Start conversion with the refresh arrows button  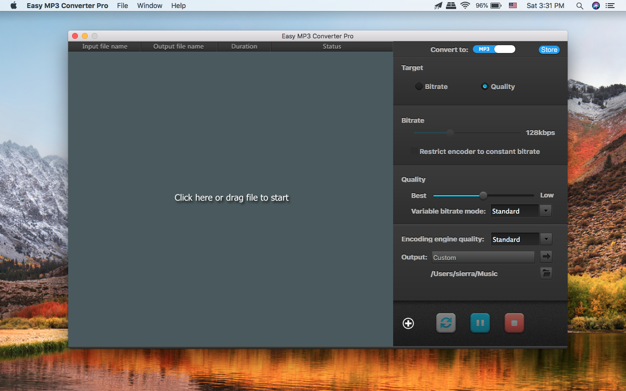pyautogui.click(x=446, y=323)
